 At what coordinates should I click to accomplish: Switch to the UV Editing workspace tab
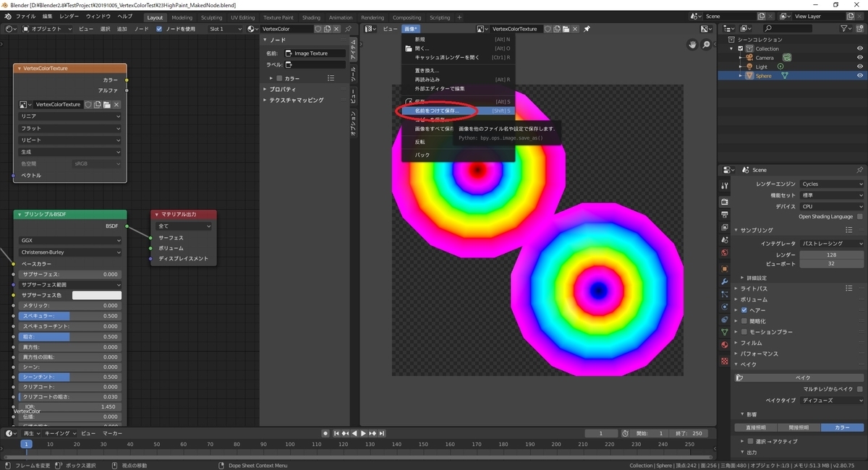(242, 17)
